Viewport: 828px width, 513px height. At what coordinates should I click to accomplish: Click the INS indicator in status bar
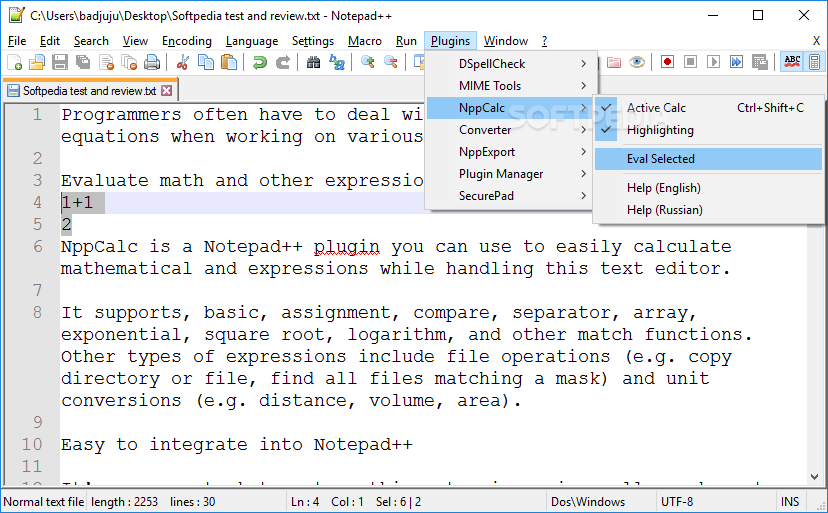[x=790, y=501]
